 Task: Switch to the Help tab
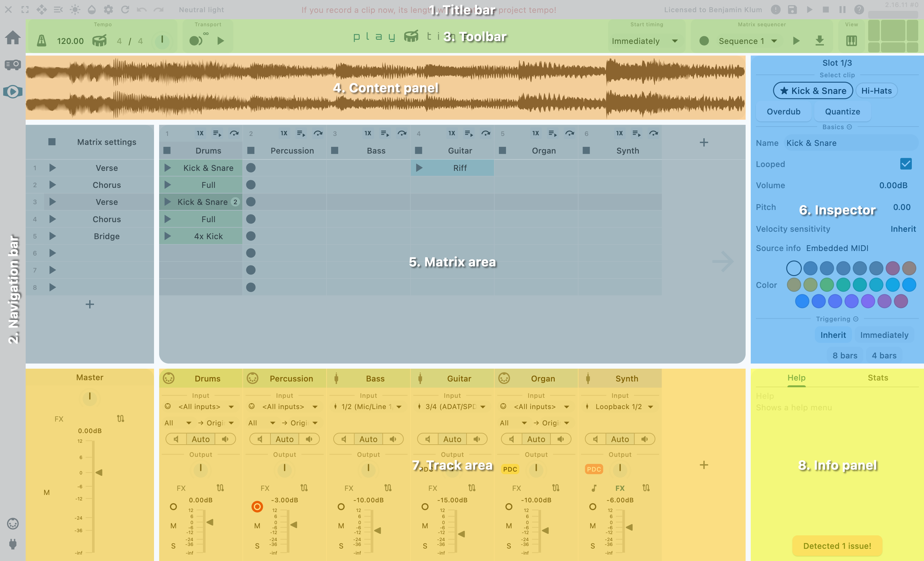[796, 378]
